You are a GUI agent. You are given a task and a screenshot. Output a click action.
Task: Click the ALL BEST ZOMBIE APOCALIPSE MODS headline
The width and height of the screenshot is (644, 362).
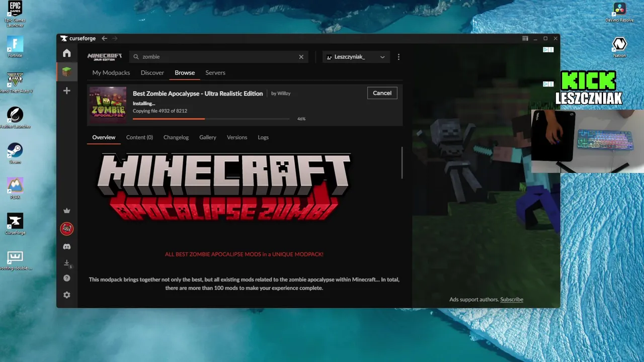point(244,254)
